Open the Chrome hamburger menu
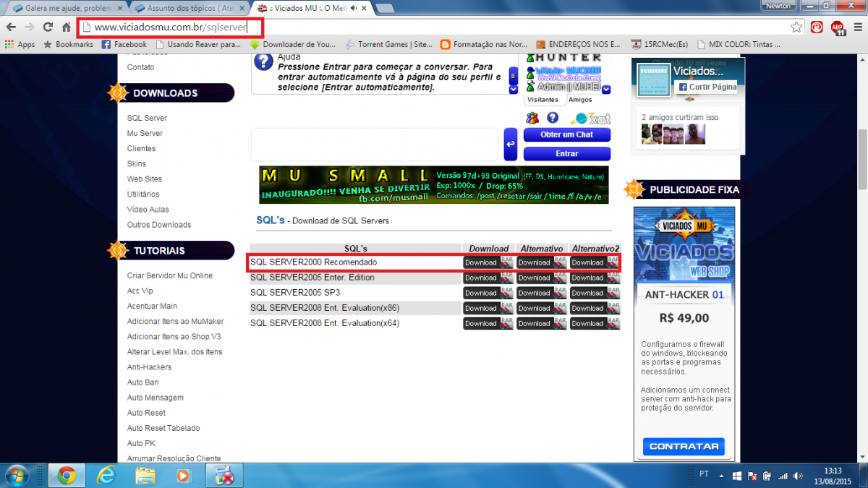This screenshot has height=488, width=868. click(856, 27)
